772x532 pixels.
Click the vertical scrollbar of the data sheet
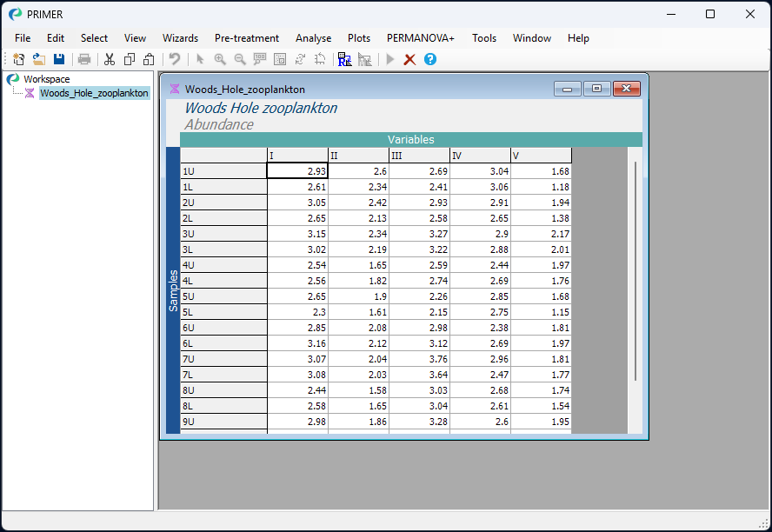[636, 269]
